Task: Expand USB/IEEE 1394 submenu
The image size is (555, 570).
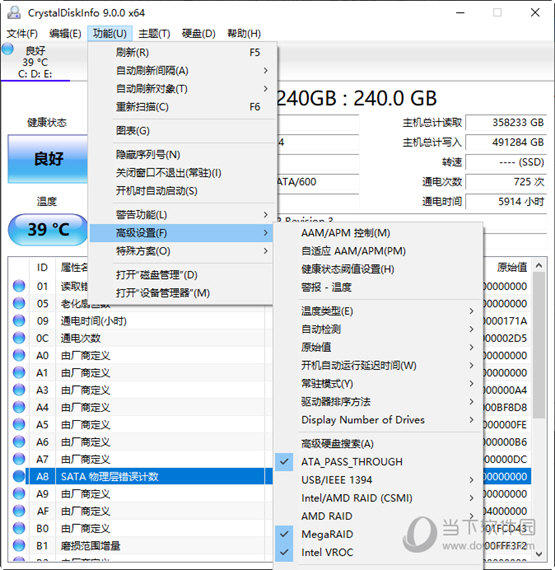Action: [x=378, y=480]
